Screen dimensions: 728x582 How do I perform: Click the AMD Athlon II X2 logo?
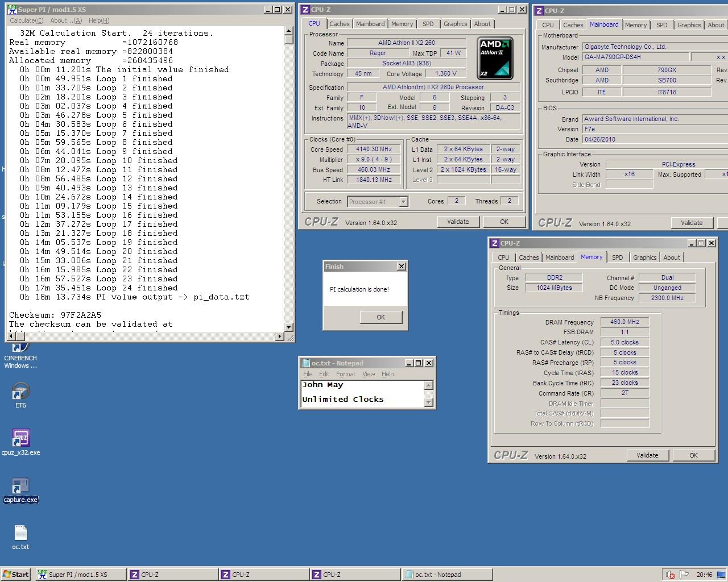click(495, 58)
